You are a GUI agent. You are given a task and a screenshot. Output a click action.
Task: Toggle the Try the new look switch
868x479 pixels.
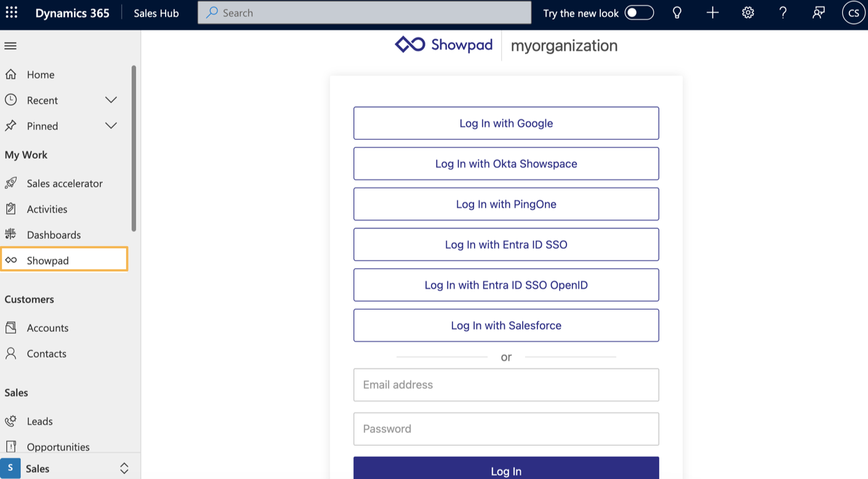[639, 12]
